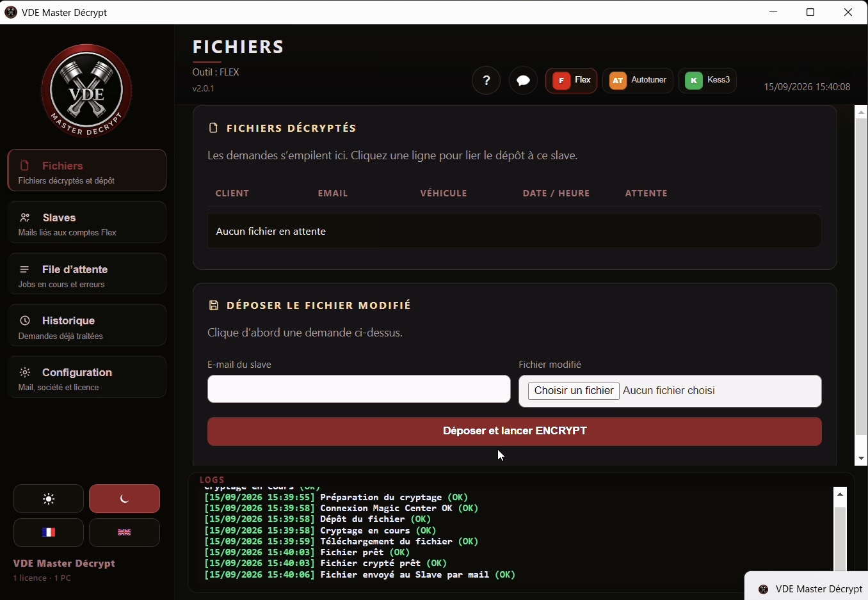Click the 'Aucun fichier choisi' text

[x=670, y=391]
